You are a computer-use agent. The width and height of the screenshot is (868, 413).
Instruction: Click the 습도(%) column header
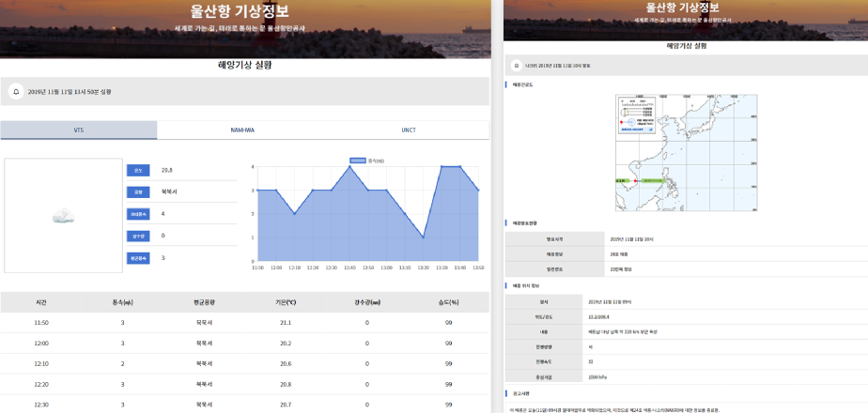coord(448,302)
